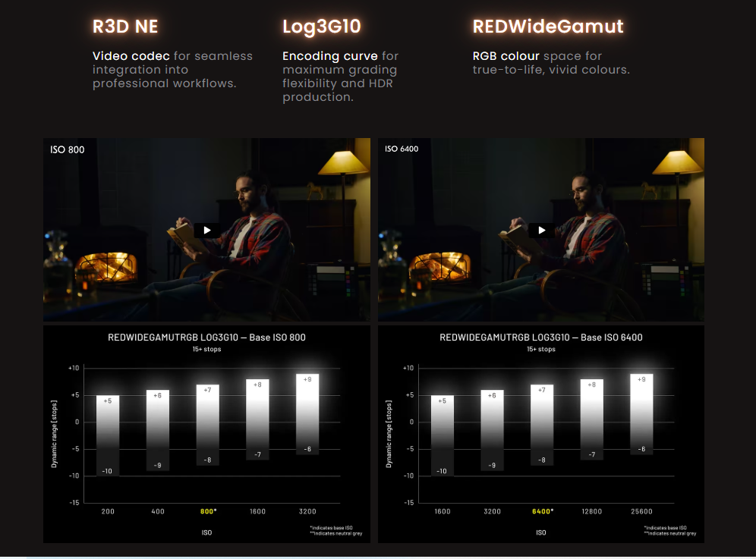Click the ISO 400 bar in left chart
Image resolution: width=756 pixels, height=559 pixels.
(x=158, y=430)
